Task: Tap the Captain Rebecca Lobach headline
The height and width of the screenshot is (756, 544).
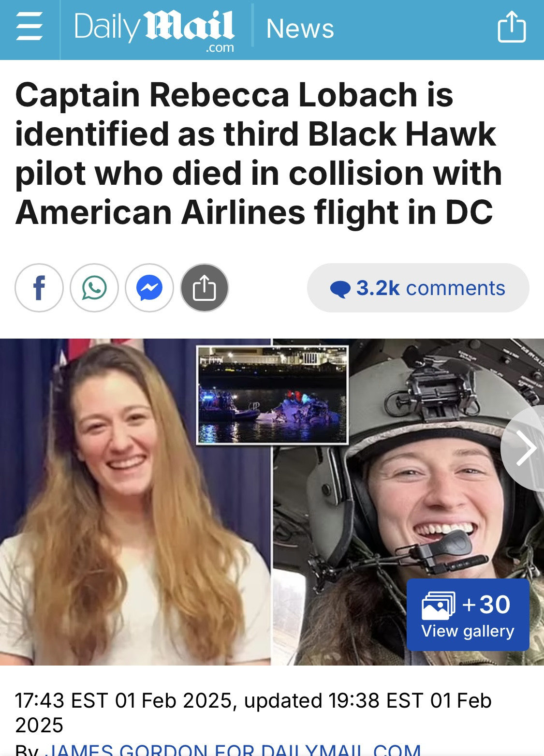Action: pos(259,153)
